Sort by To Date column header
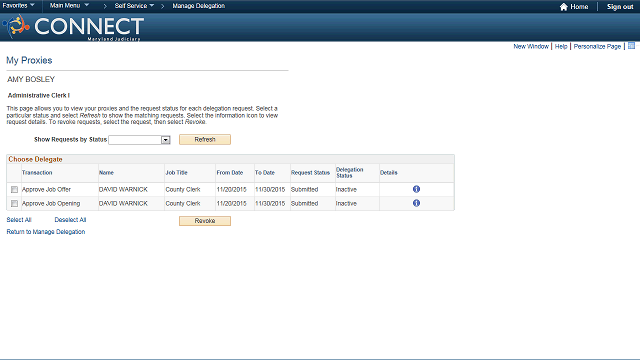The height and width of the screenshot is (360, 640). click(265, 173)
